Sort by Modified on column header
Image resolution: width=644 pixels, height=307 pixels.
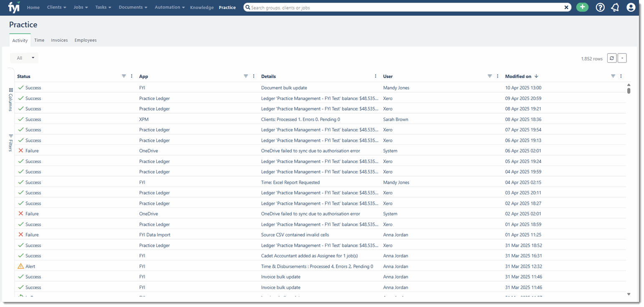coord(518,76)
